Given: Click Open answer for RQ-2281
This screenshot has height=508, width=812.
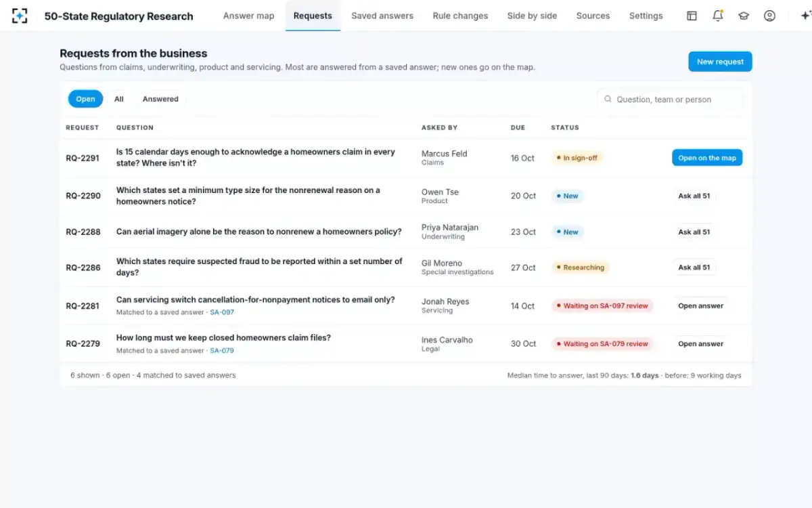Looking at the screenshot, I should point(701,305).
